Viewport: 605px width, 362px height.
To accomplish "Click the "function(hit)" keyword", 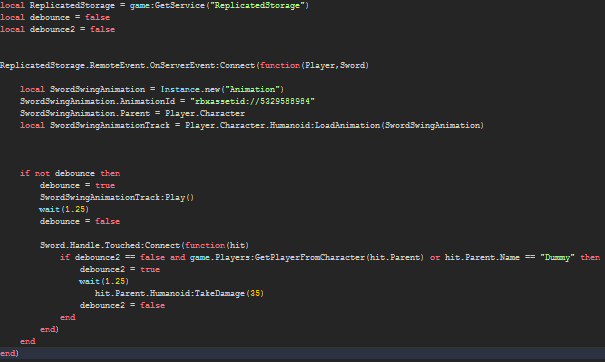I will (x=217, y=245).
